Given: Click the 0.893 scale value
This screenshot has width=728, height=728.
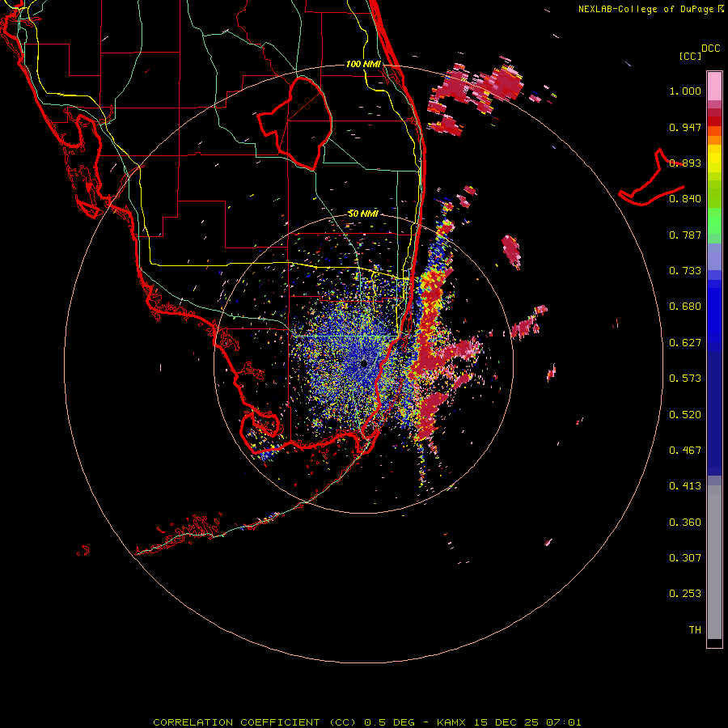Looking at the screenshot, I should [x=685, y=163].
